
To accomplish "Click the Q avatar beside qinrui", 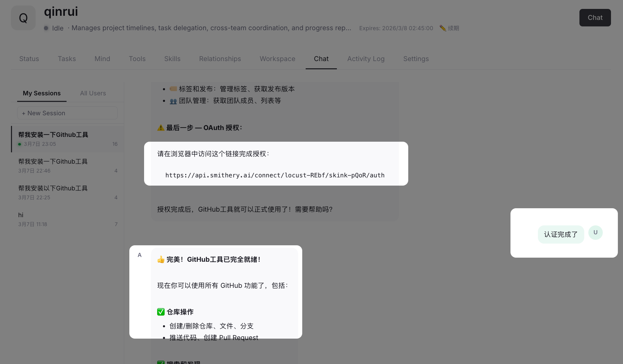I will (23, 18).
